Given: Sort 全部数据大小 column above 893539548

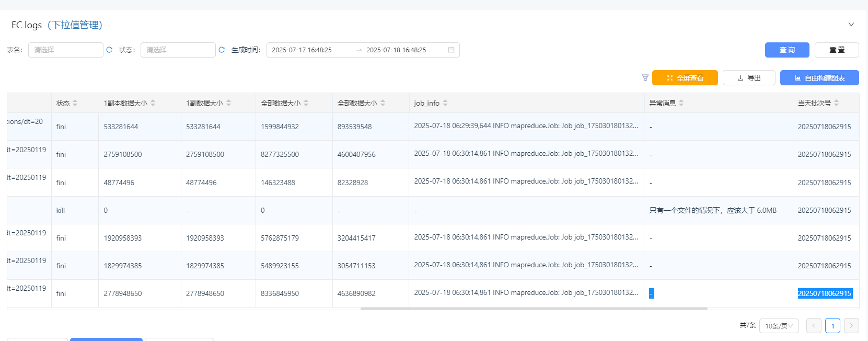Looking at the screenshot, I should (x=383, y=103).
